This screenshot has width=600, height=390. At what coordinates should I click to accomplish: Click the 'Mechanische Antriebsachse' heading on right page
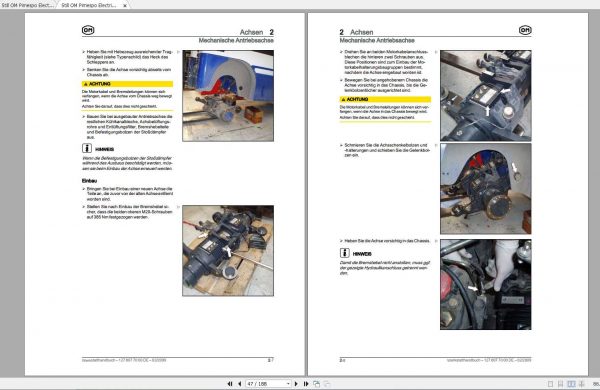click(377, 40)
